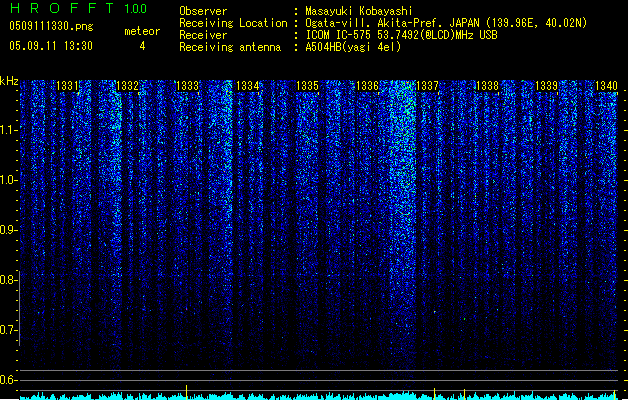629x400 pixels.
Task: Click the 1338 time marker
Action: (x=487, y=86)
